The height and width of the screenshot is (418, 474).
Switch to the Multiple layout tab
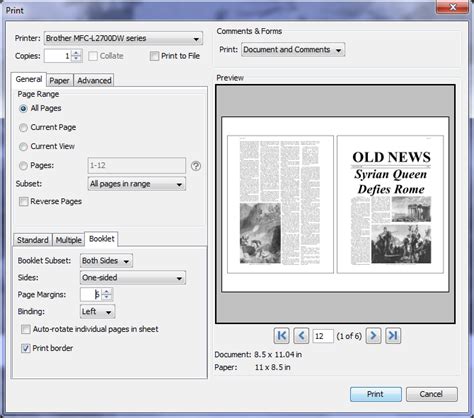point(68,240)
